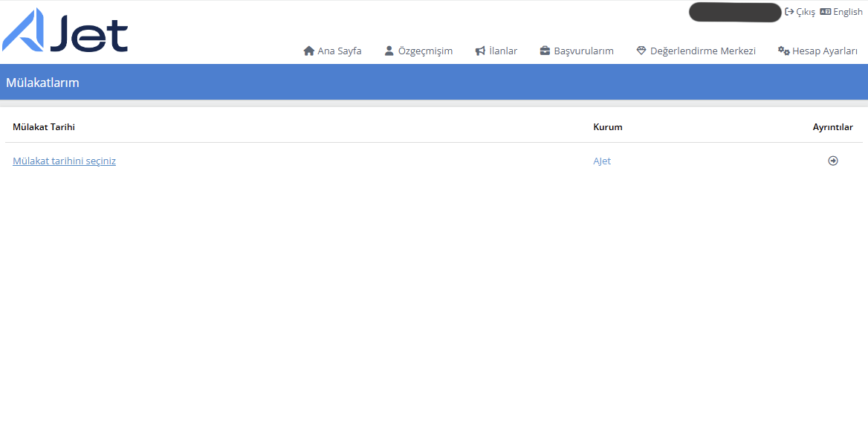
Task: Click the 'Mülakat tarihini seçiniz' link
Action: tap(64, 161)
